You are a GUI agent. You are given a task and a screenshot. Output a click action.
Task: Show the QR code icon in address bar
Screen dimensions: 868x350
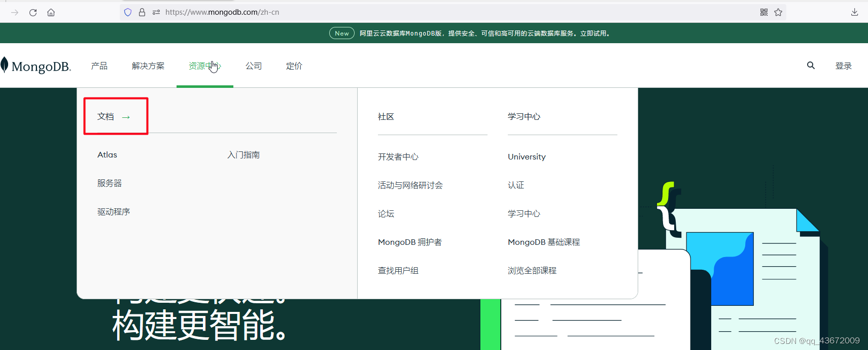[764, 12]
